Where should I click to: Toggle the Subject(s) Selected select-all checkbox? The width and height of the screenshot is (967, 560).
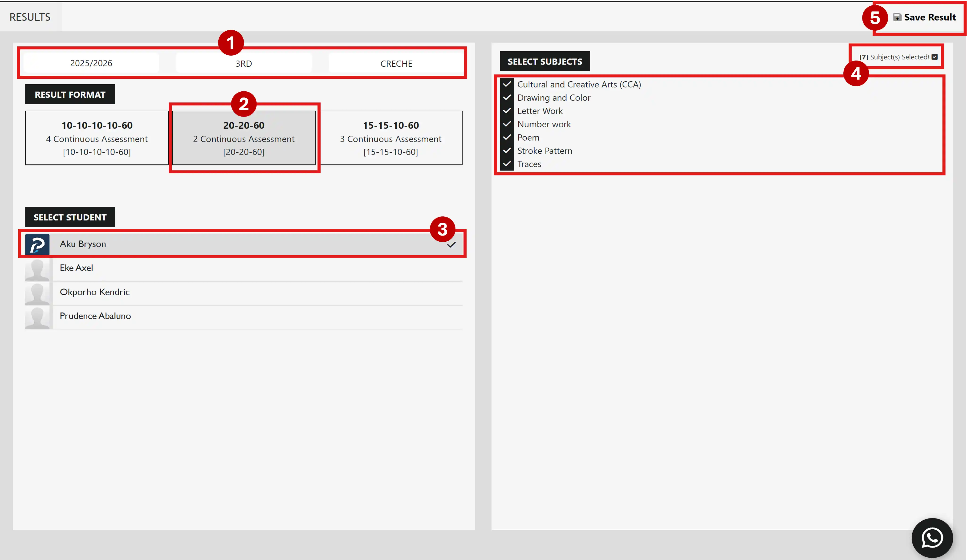[935, 57]
